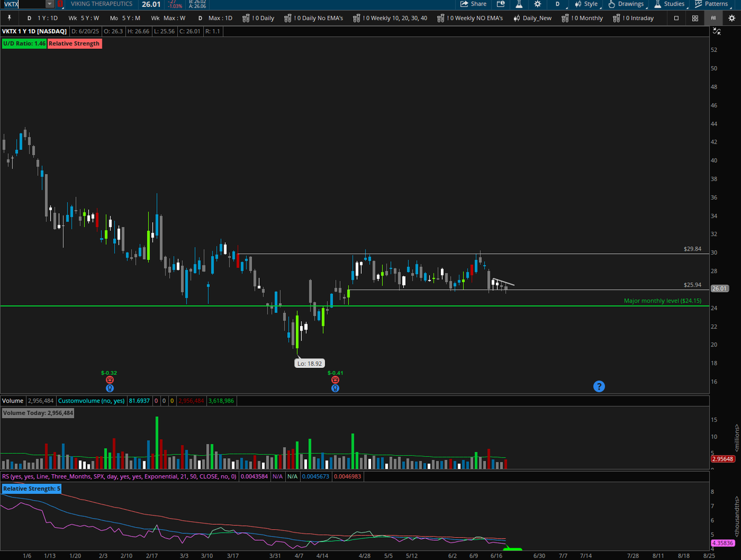Select the 1 Y : 1D timeframe
The height and width of the screenshot is (560, 741).
click(43, 18)
